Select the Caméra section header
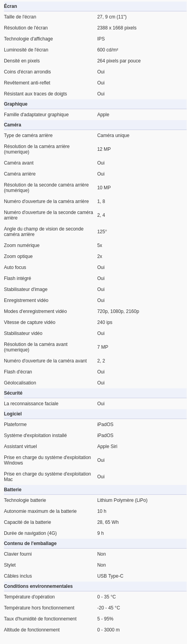This screenshot has height=644, width=187. [13, 125]
